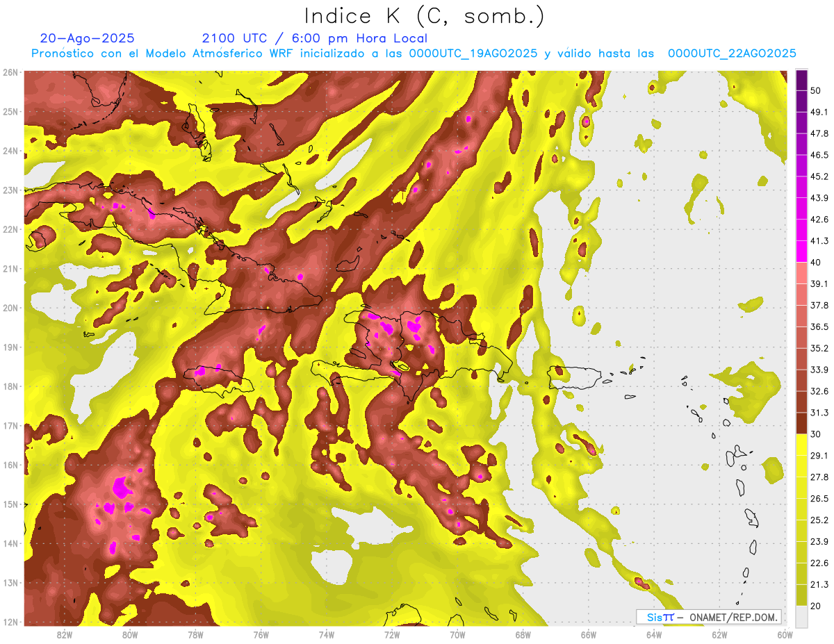Click the colorbar label "22.6"
Screen dimensions: 834x644
(x=819, y=563)
